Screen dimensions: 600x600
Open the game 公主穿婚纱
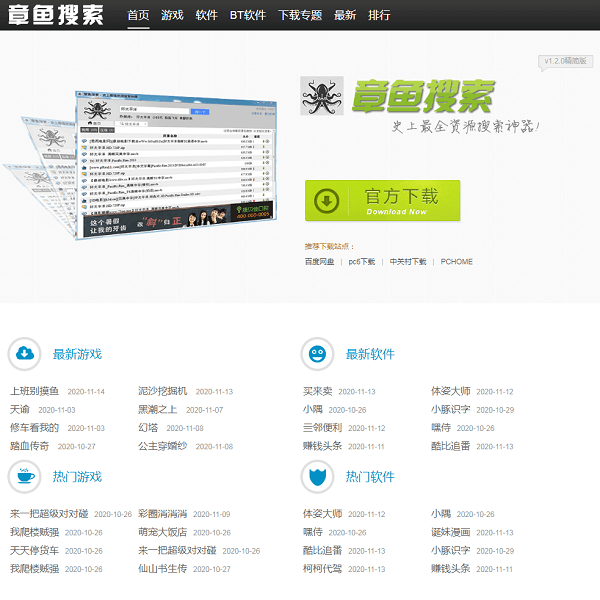point(163,446)
